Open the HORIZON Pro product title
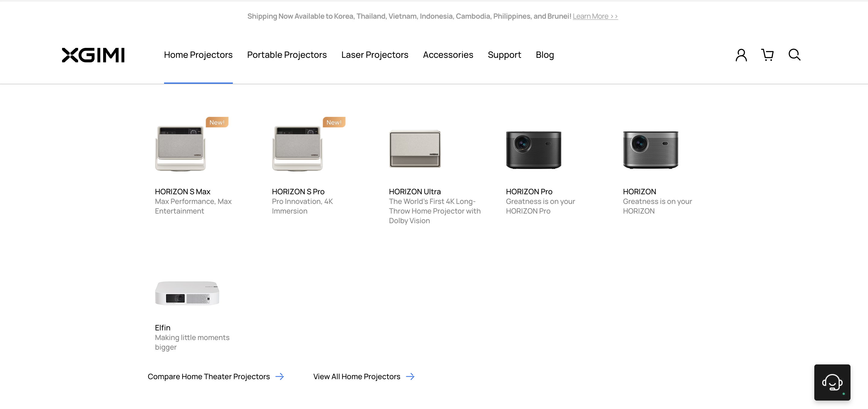The image size is (868, 409). (x=529, y=192)
